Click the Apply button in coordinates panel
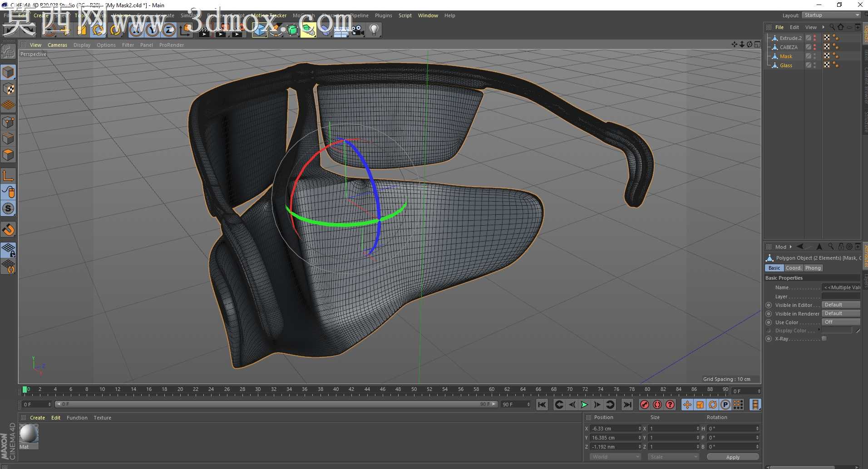868x469 pixels. pos(733,457)
